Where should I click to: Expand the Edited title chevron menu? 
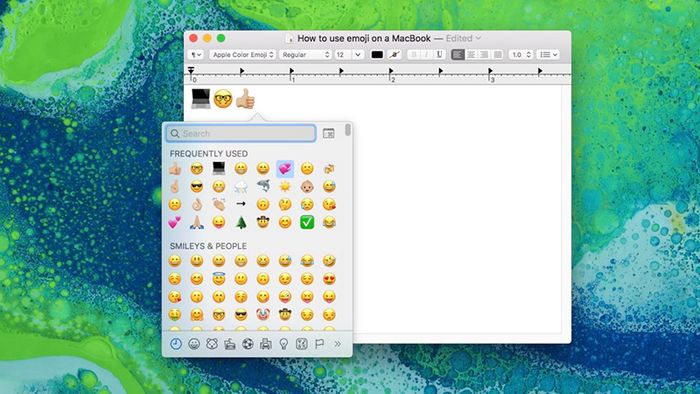coord(478,38)
